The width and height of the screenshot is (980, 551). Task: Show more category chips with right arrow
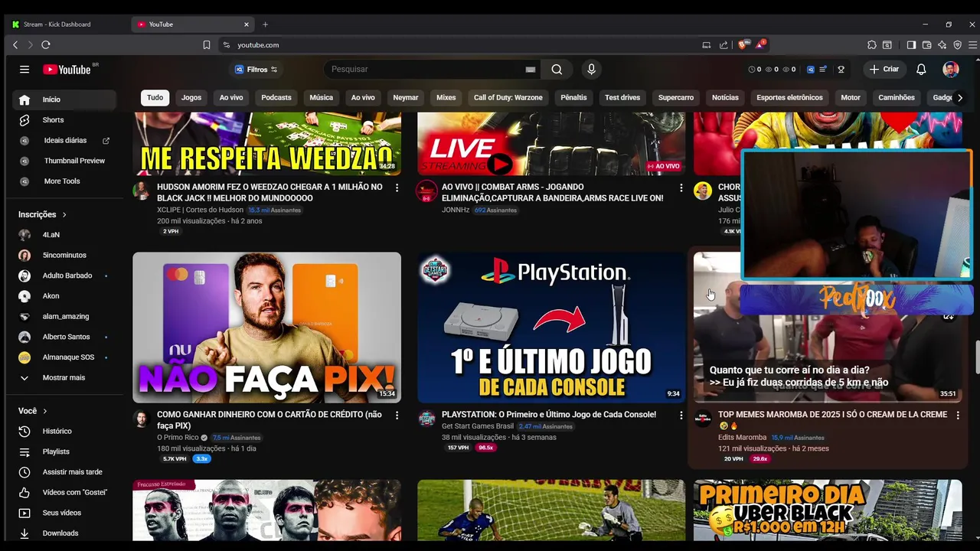click(960, 97)
